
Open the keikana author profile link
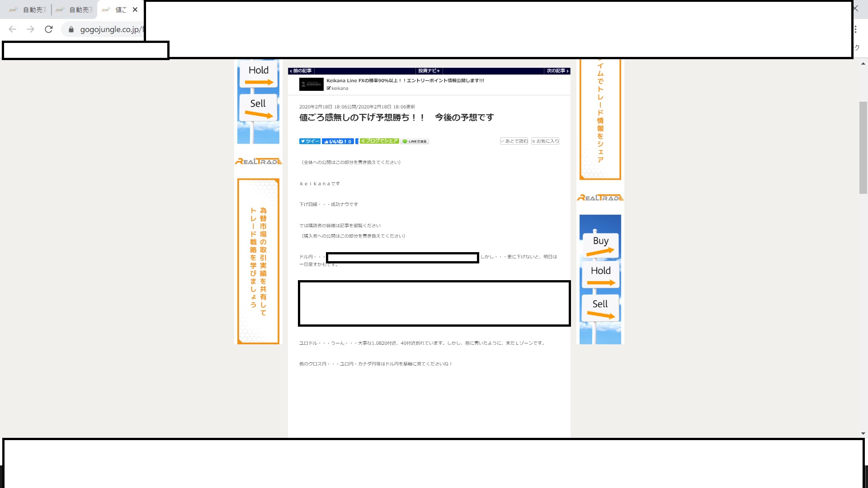pos(340,88)
